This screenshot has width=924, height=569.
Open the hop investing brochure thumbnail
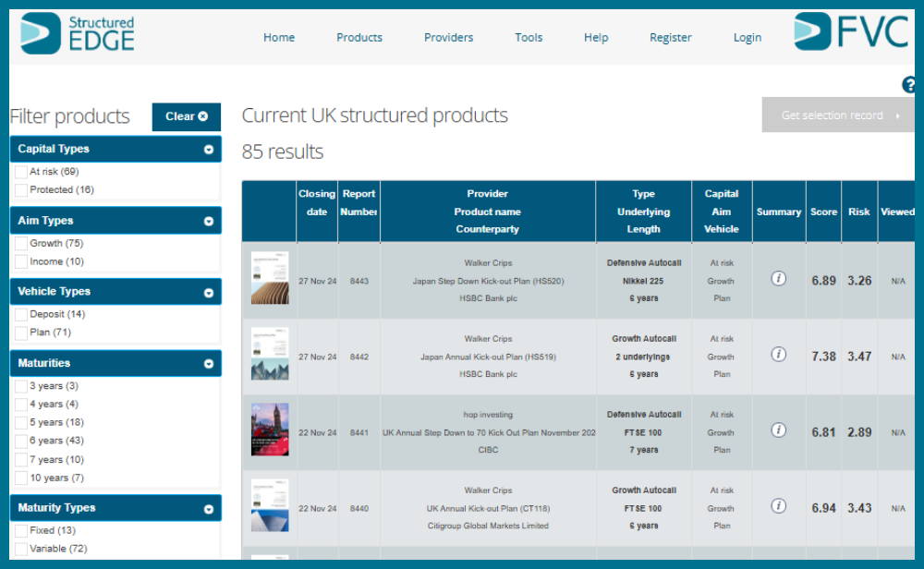pyautogui.click(x=270, y=430)
